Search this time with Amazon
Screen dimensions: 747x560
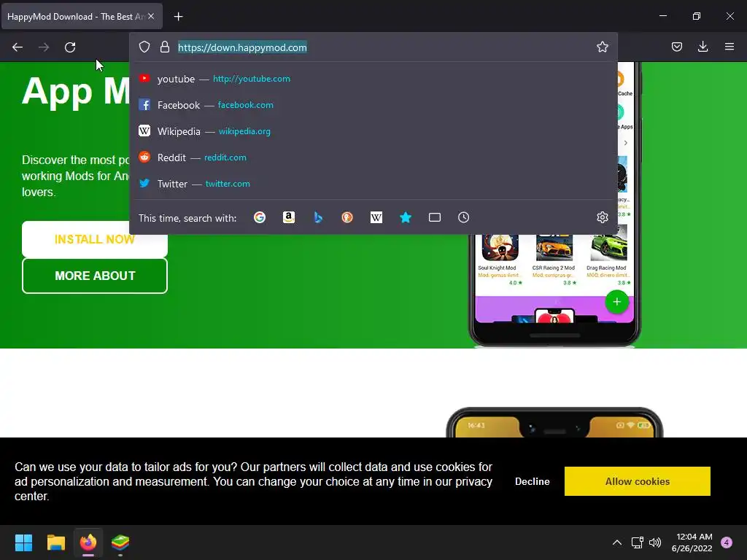point(289,217)
